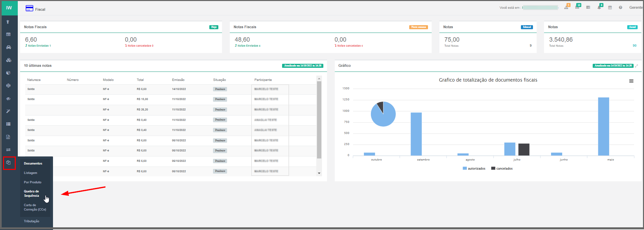Open the Gerente user dropdown
The image size is (644, 230).
636,7
